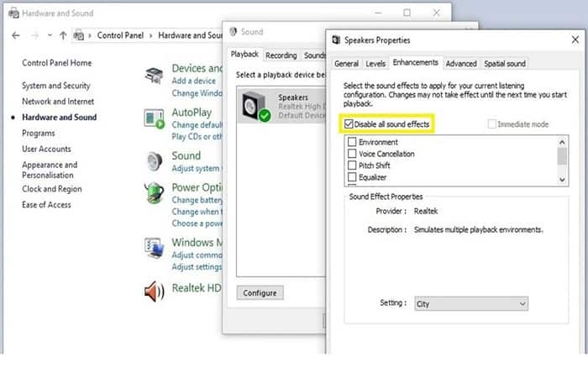Open Appearance and Personalisation category
This screenshot has width=588, height=378.
[x=50, y=170]
